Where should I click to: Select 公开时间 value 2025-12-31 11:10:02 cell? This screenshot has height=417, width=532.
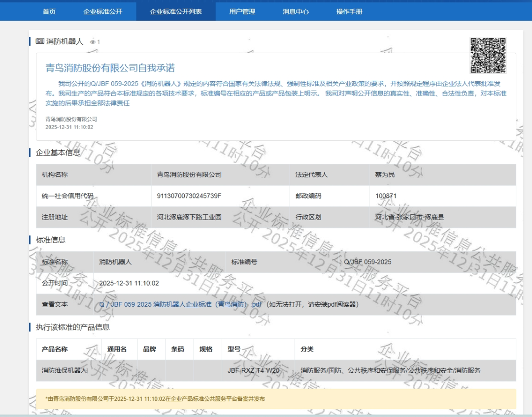tap(305, 283)
